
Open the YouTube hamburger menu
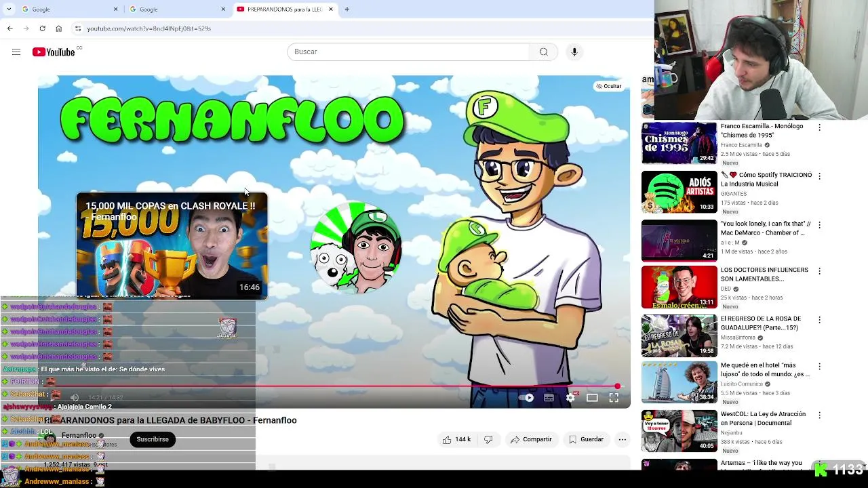click(x=16, y=52)
